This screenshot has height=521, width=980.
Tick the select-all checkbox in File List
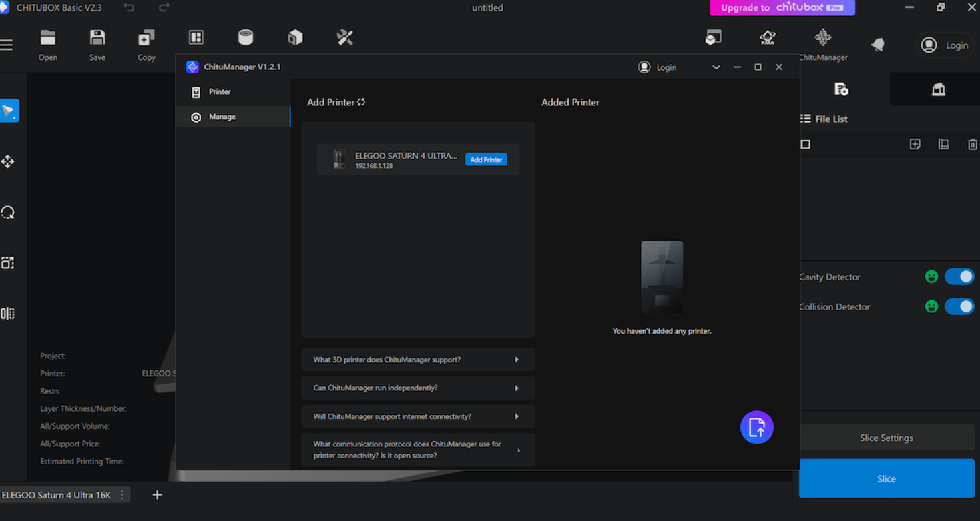806,145
